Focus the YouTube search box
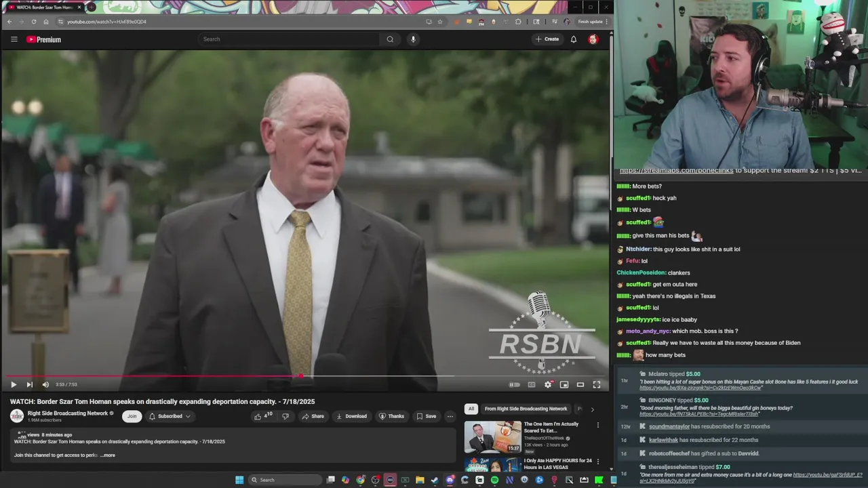 click(290, 39)
